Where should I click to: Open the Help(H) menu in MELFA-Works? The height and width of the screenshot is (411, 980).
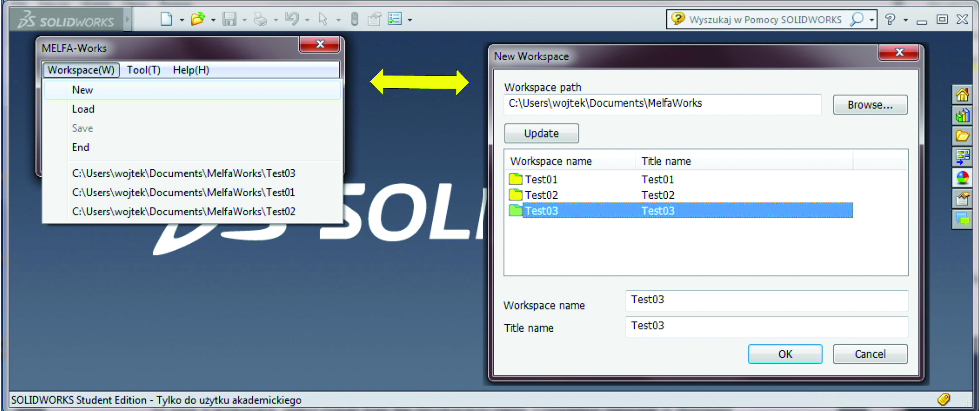pos(191,70)
